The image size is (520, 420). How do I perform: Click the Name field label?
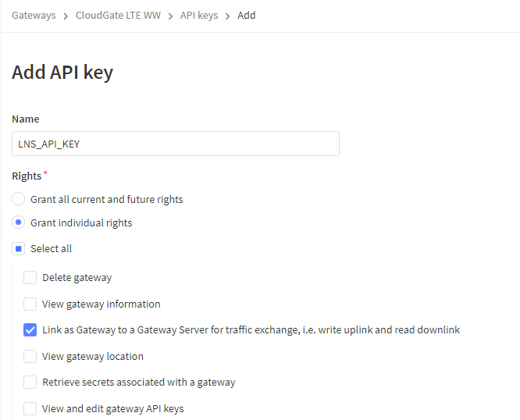(x=26, y=119)
